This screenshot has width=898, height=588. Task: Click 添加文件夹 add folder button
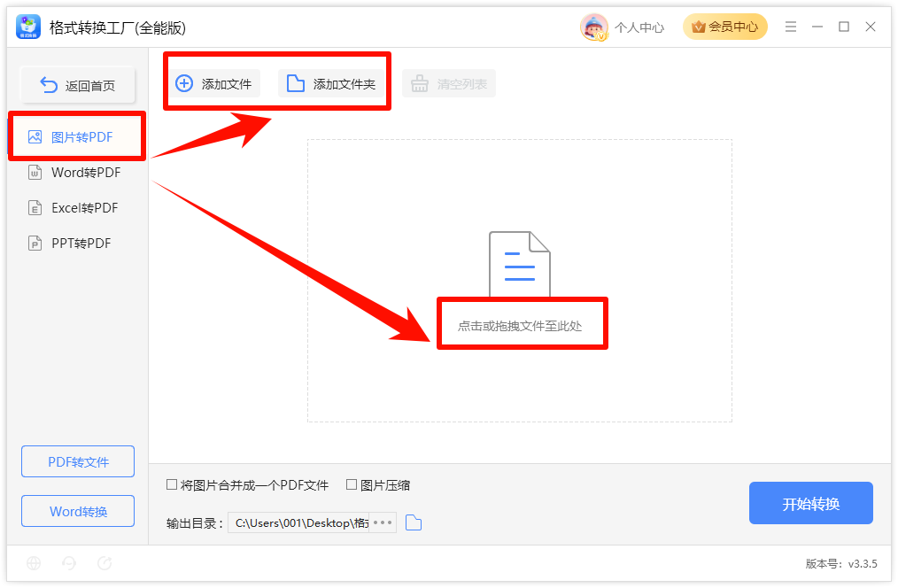tap(331, 83)
